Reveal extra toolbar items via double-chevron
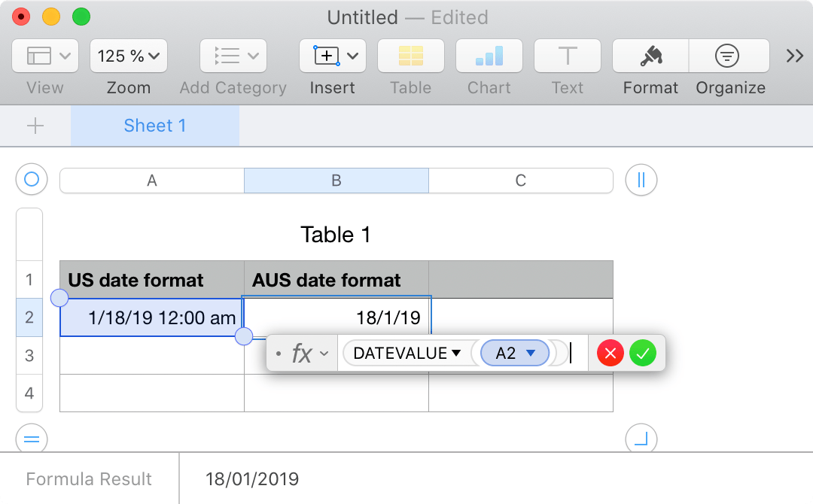This screenshot has height=504, width=813. pyautogui.click(x=793, y=56)
